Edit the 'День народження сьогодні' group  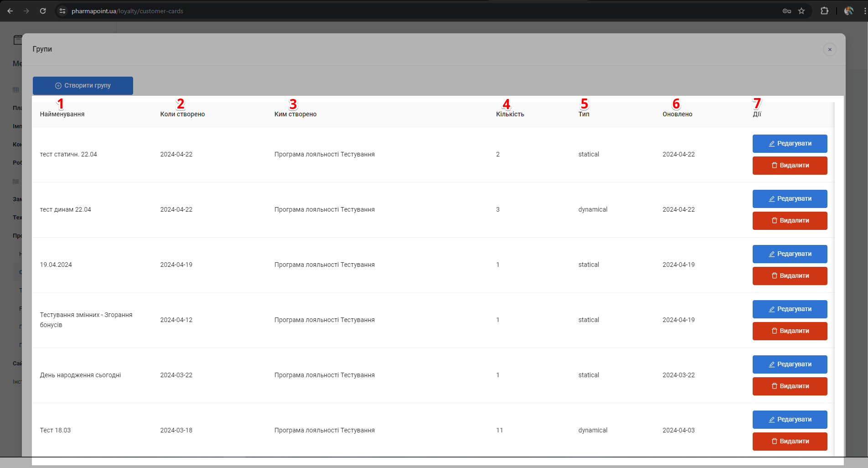click(x=790, y=364)
